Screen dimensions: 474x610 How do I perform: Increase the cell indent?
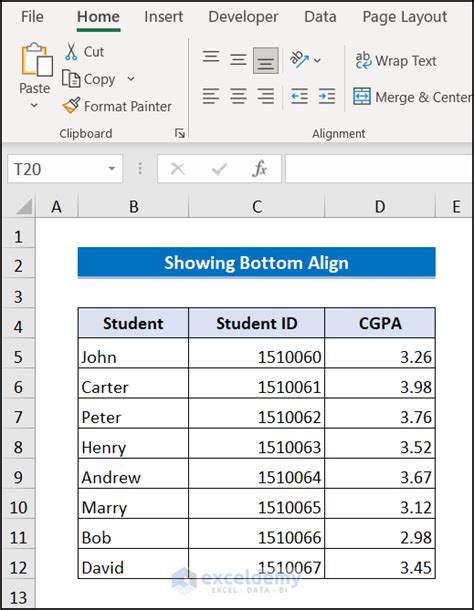click(x=327, y=96)
